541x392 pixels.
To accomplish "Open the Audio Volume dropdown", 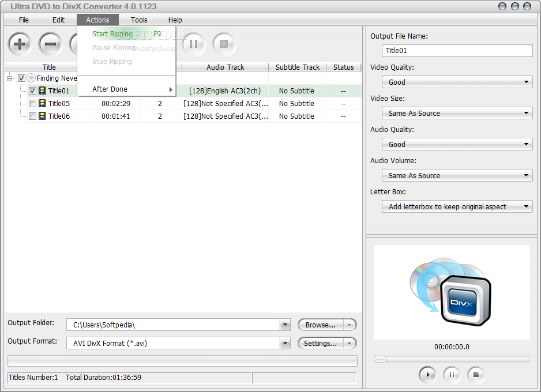I will (457, 175).
